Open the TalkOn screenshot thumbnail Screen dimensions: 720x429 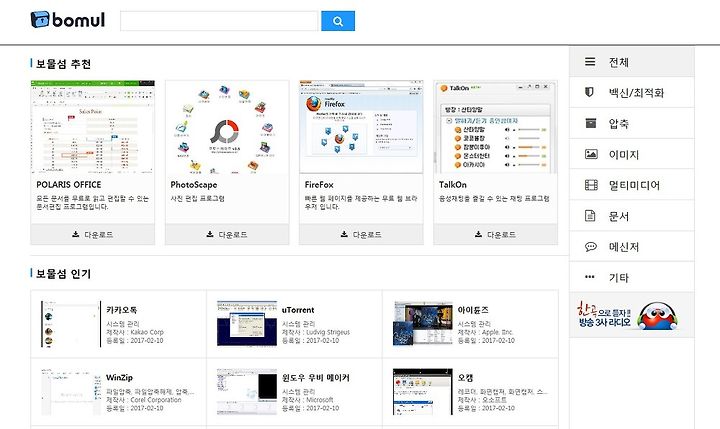tap(495, 127)
